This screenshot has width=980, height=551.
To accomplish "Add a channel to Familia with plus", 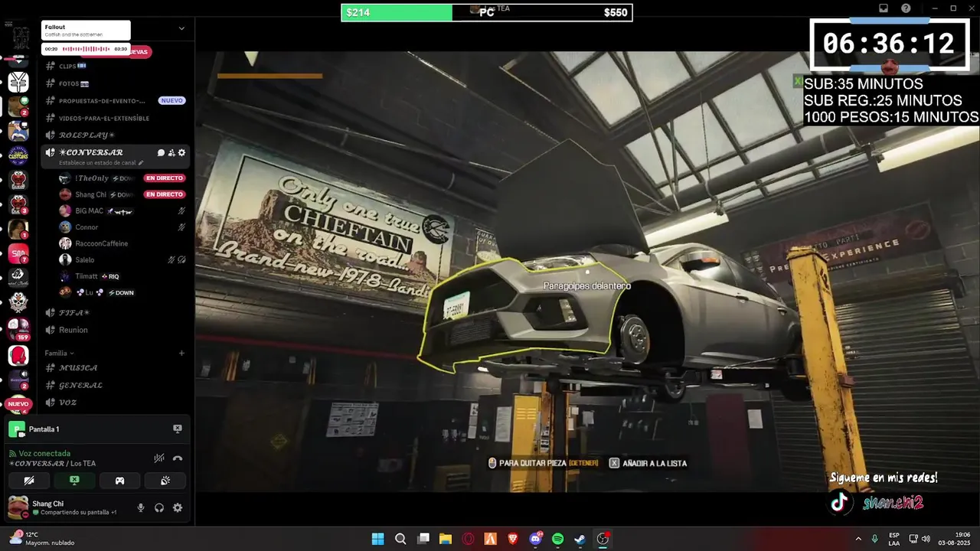I will click(x=181, y=353).
